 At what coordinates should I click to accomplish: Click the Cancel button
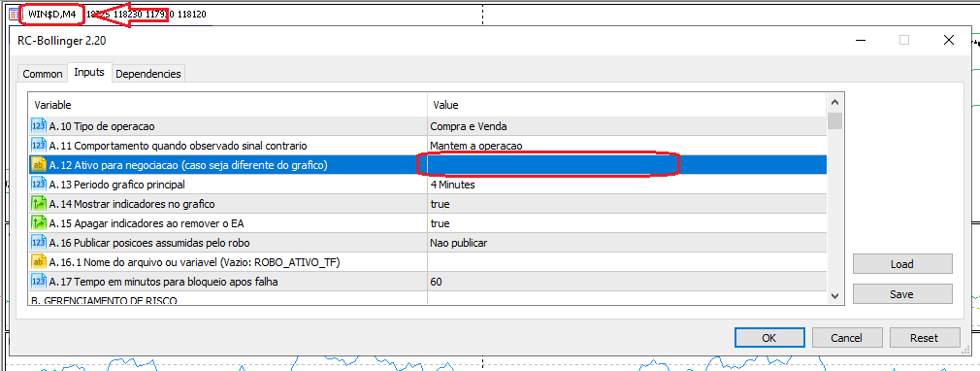(x=846, y=338)
